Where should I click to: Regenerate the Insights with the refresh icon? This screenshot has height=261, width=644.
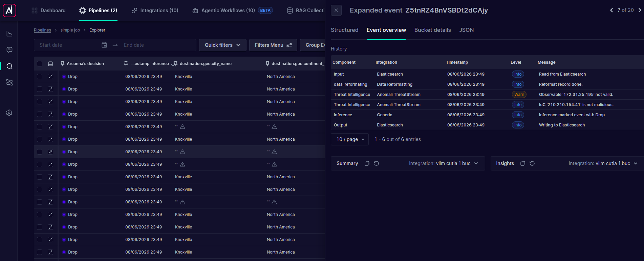[x=532, y=163]
